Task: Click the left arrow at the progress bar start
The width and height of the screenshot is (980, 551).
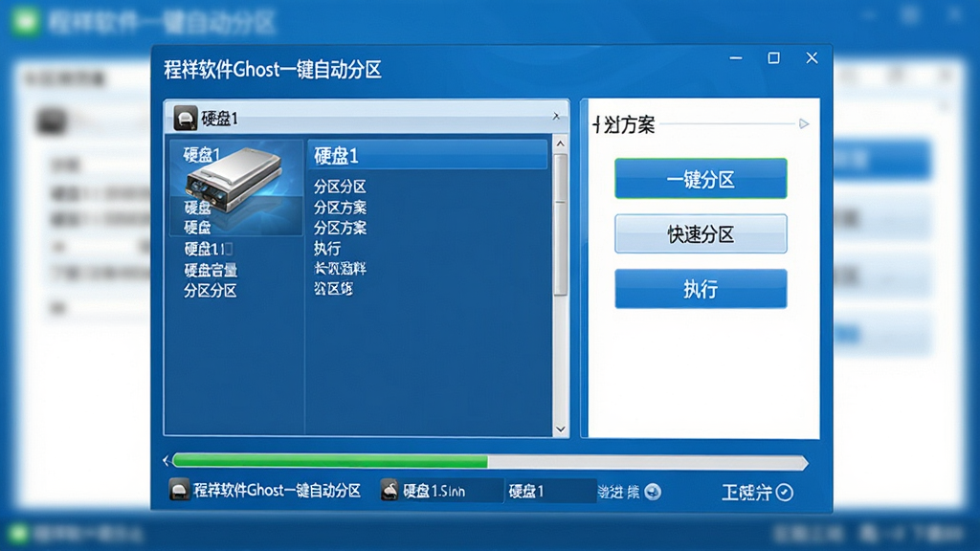Action: click(x=166, y=462)
